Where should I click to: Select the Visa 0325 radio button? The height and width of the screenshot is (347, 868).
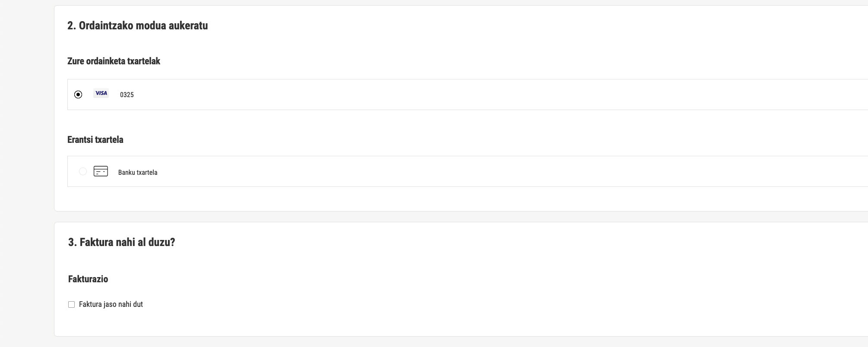click(x=78, y=95)
